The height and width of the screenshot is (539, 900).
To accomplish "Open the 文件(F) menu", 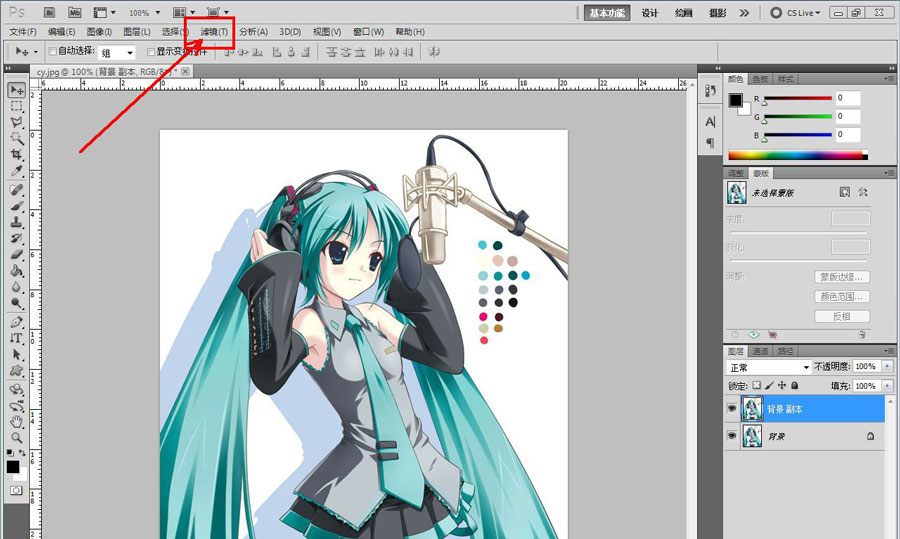I will tap(23, 32).
